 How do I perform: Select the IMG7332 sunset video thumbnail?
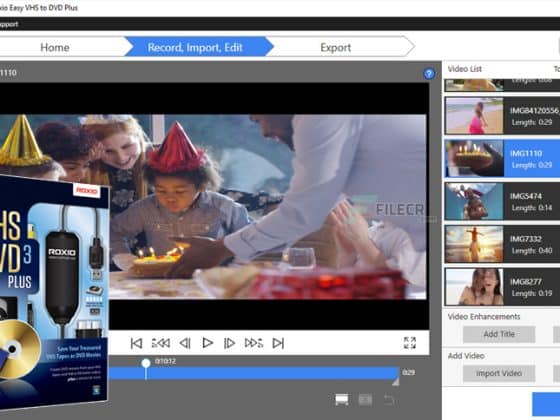(x=475, y=244)
